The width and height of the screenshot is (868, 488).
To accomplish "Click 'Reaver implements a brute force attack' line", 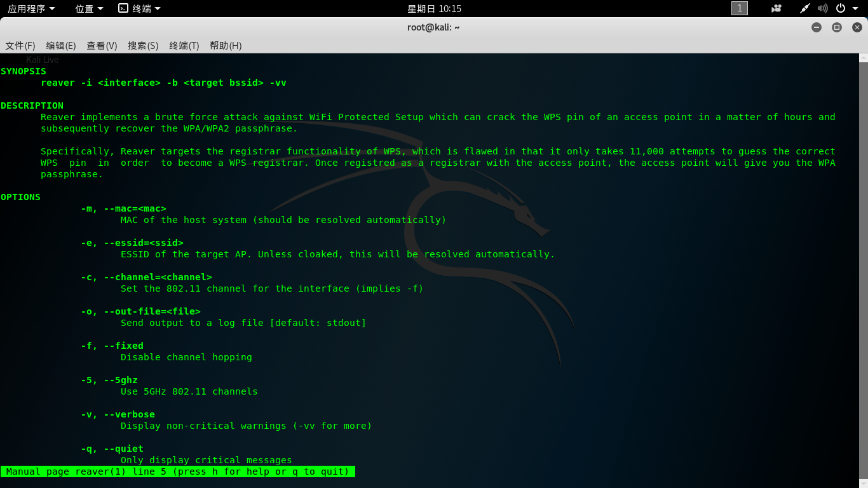I will (438, 117).
